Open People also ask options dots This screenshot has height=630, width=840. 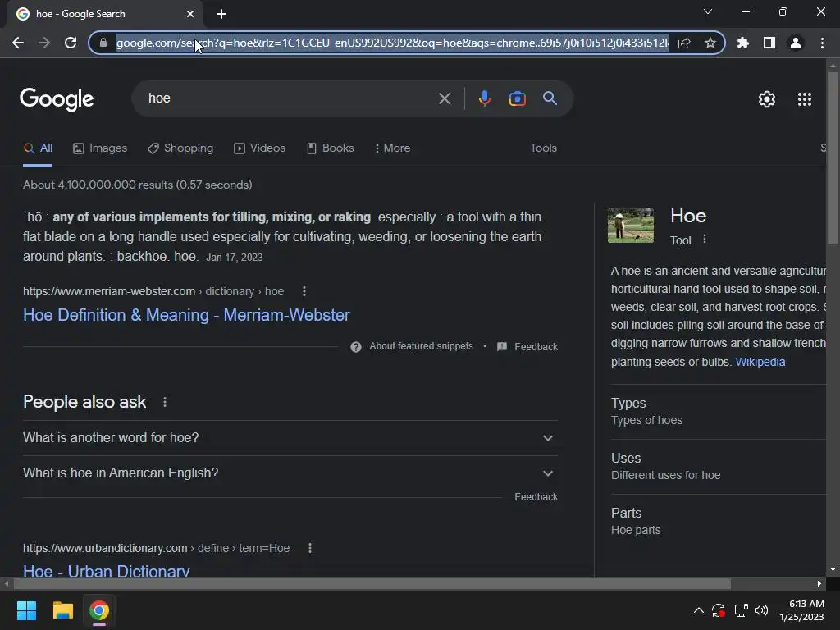coord(164,402)
